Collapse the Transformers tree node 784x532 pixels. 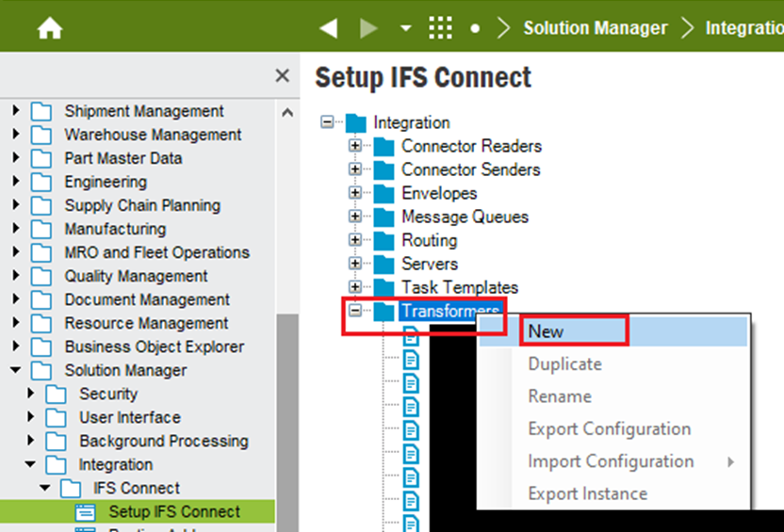coord(355,310)
